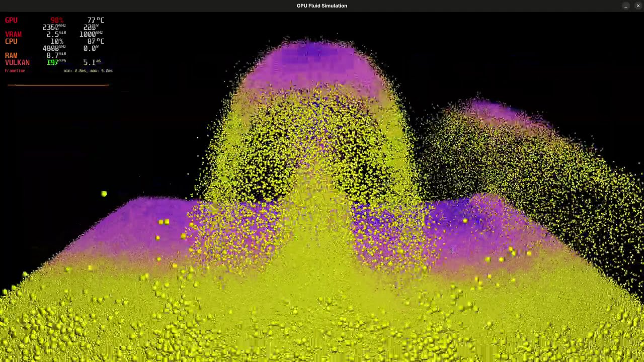The width and height of the screenshot is (644, 362).
Task: Click the red 'GPU' overlay label
Action: pyautogui.click(x=11, y=20)
